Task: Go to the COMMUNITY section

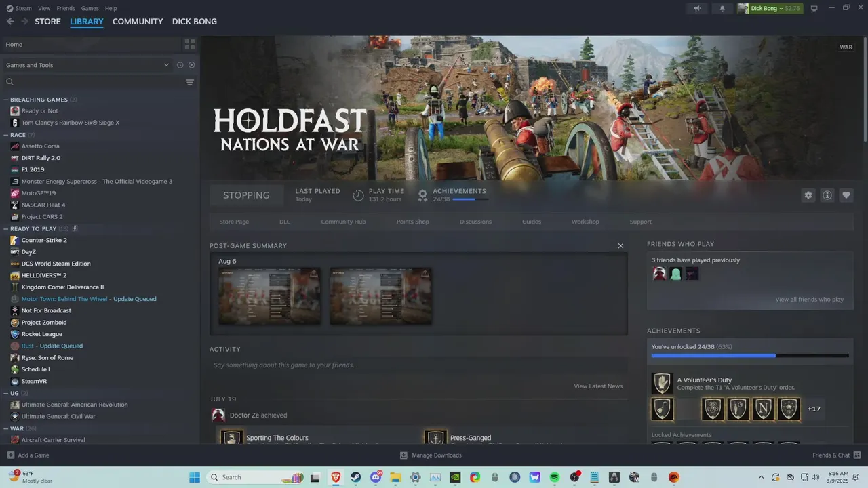Action: tap(138, 22)
